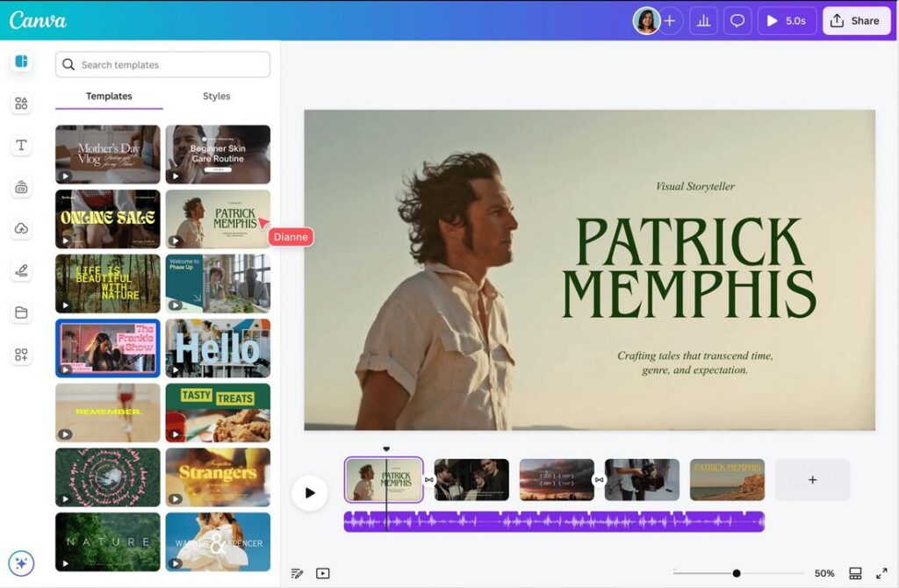Open the Canva AI assistant

[x=21, y=563]
